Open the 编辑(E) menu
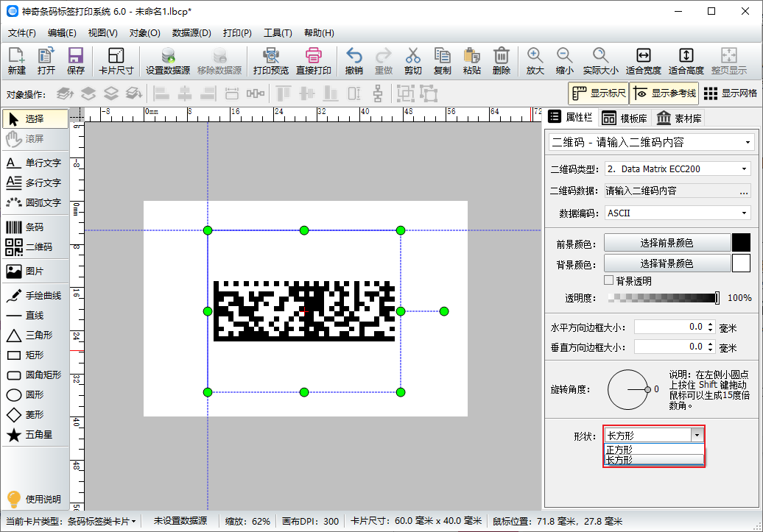Viewport: 763px width, 532px height. (62, 33)
